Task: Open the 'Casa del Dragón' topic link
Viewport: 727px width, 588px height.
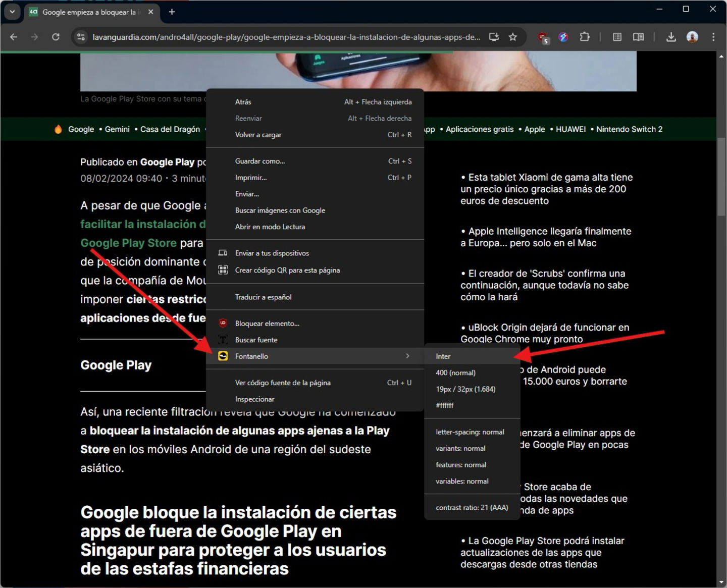Action: [x=170, y=129]
